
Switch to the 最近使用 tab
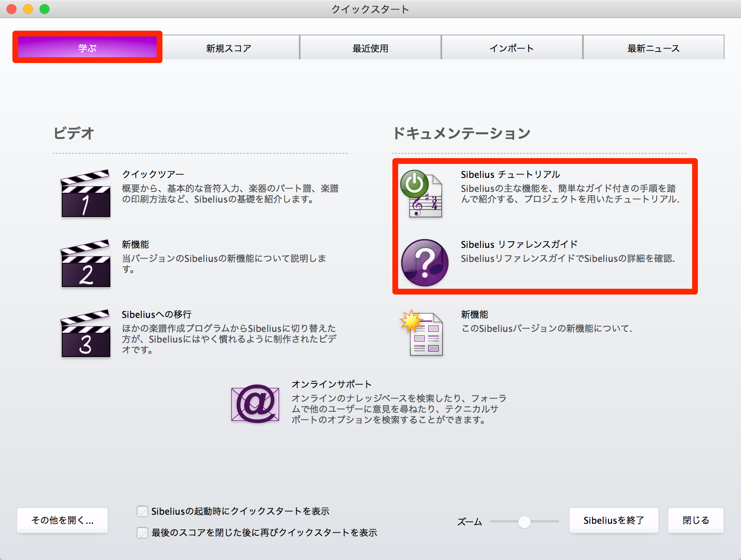click(x=370, y=48)
